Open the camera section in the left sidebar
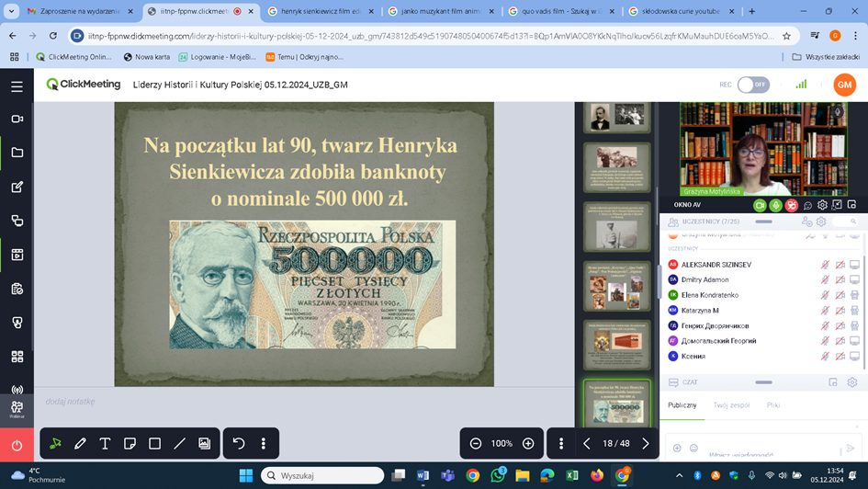Viewport: 868px width, 489px height. [17, 119]
